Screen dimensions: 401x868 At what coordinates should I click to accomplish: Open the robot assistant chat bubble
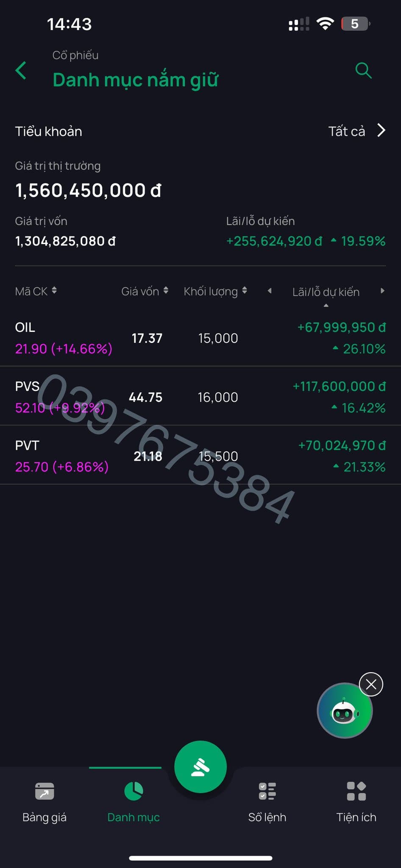(344, 711)
